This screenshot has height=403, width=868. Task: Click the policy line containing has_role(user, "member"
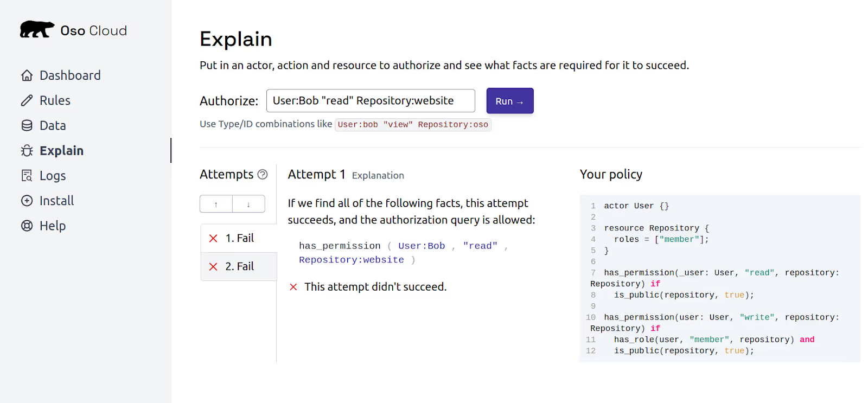pos(714,340)
